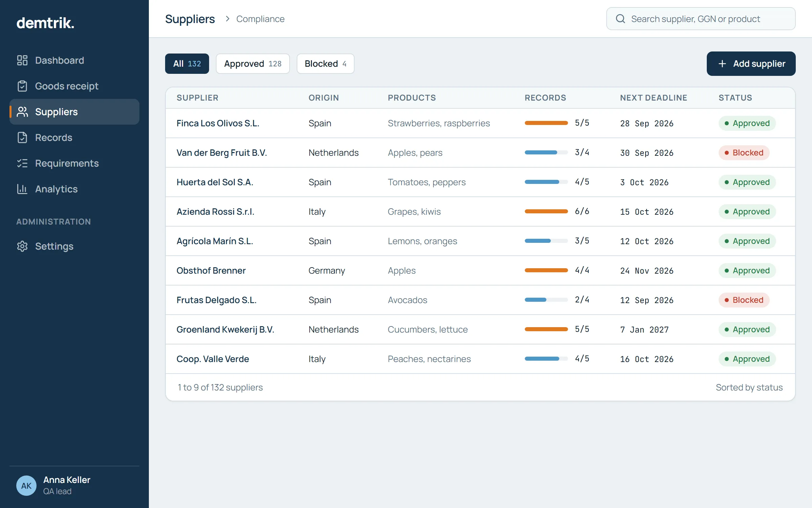Click the origin cell Germany
This screenshot has width=812, height=508.
(x=327, y=271)
